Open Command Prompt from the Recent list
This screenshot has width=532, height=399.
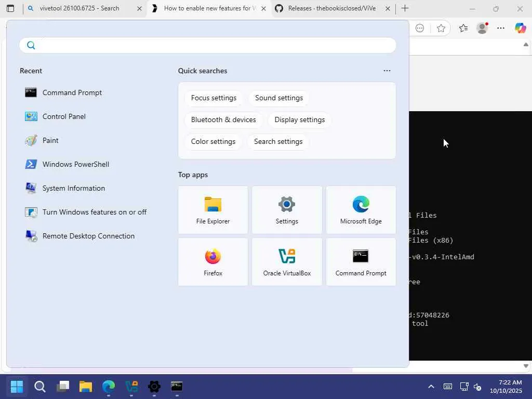(x=63, y=92)
